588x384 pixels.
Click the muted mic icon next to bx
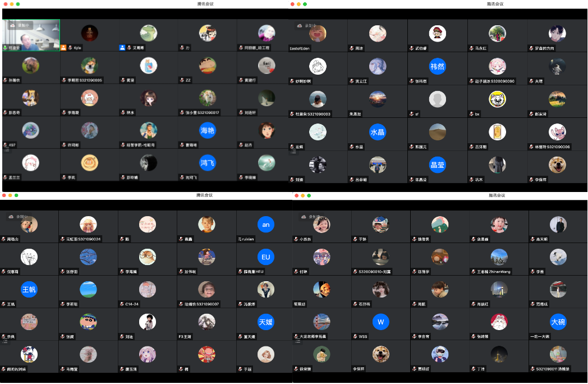tap(471, 114)
